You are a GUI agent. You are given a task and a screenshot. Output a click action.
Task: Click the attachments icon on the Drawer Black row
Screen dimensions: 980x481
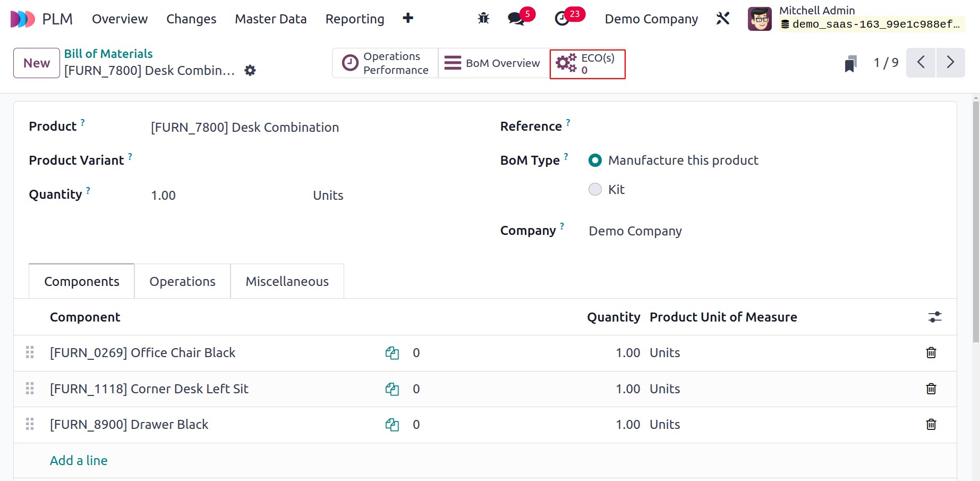point(392,425)
